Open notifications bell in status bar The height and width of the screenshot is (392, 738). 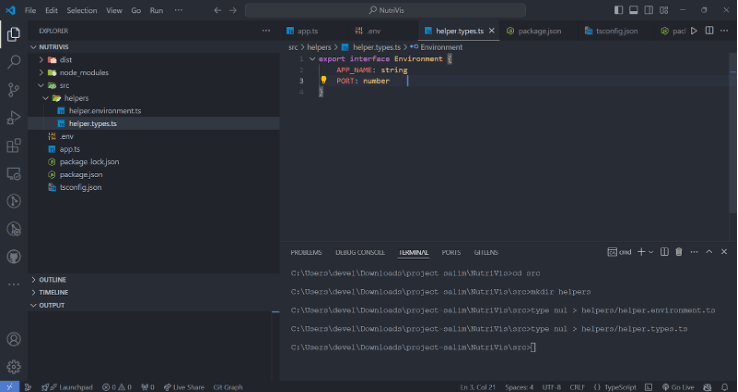(x=725, y=387)
